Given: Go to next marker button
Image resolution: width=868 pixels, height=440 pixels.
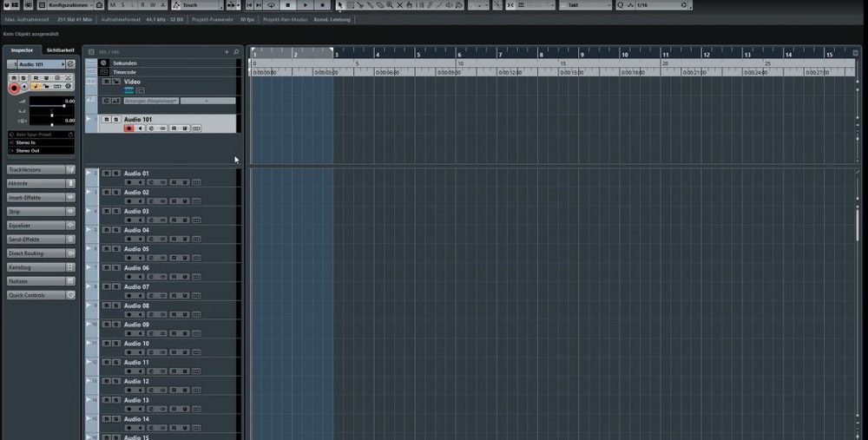Looking at the screenshot, I should [x=259, y=5].
